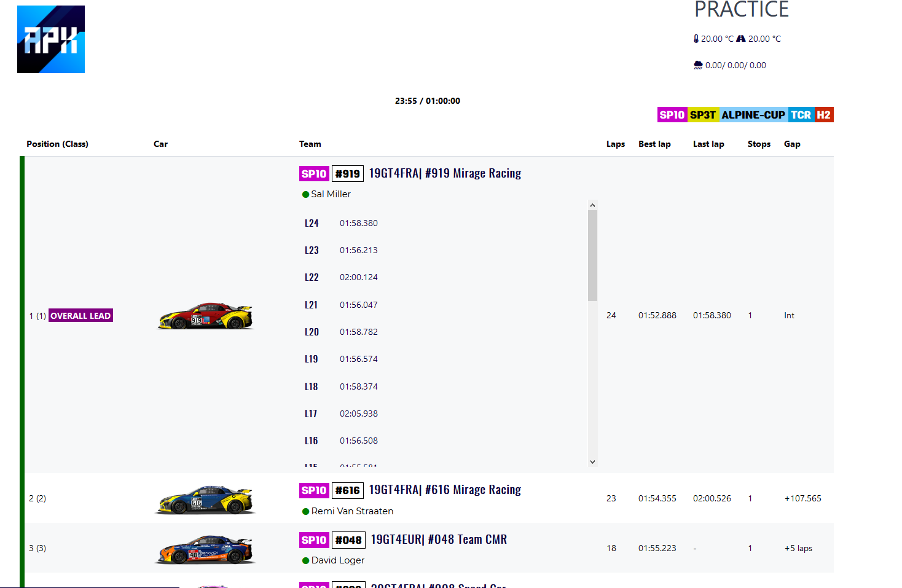Open the #048 Team CMR entry
This screenshot has height=588, width=902.
[438, 539]
